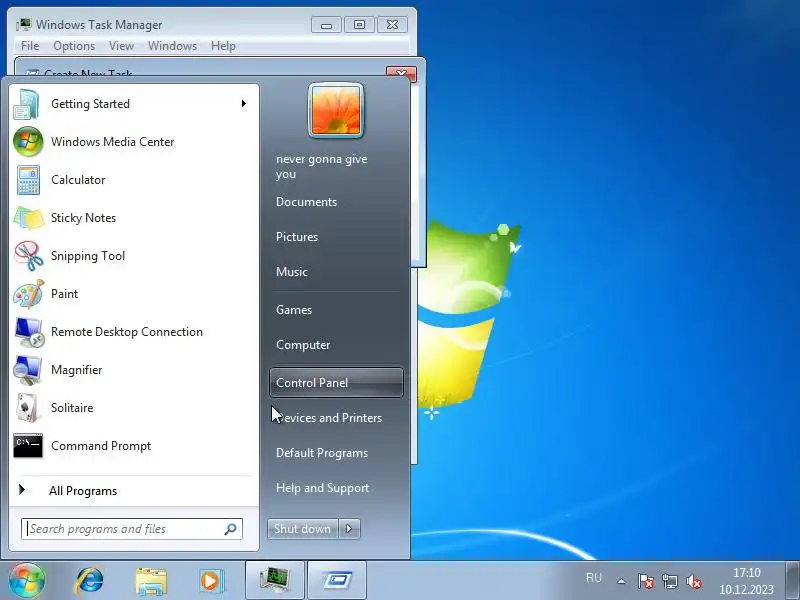The height and width of the screenshot is (600, 800).
Task: Click 'Remote Desktop Connection' label
Action: [x=127, y=332]
